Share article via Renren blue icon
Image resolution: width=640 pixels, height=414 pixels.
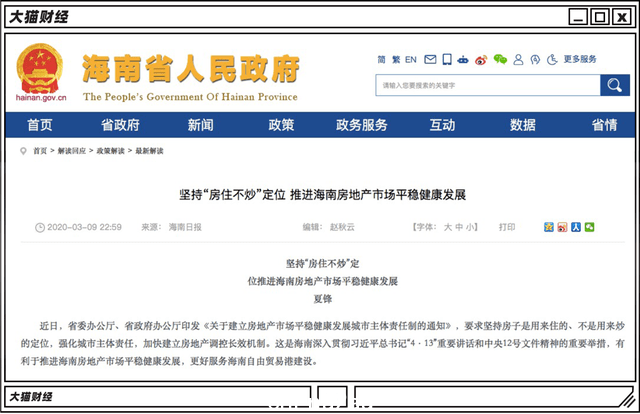pyautogui.click(x=576, y=227)
